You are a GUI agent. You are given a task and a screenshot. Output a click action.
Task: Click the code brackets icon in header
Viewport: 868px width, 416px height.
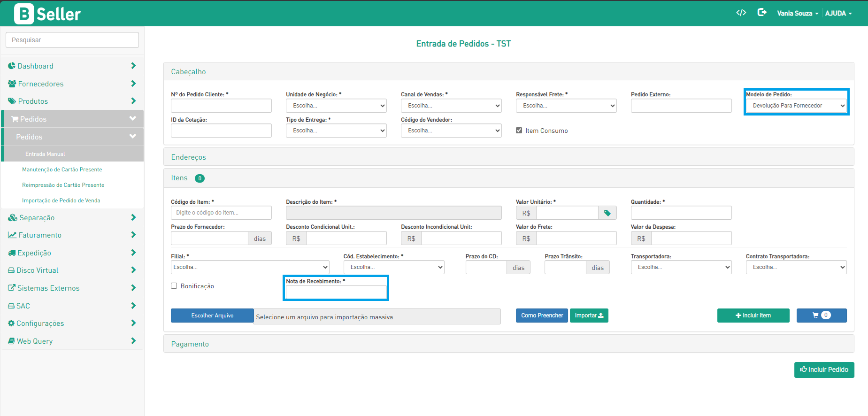click(741, 13)
